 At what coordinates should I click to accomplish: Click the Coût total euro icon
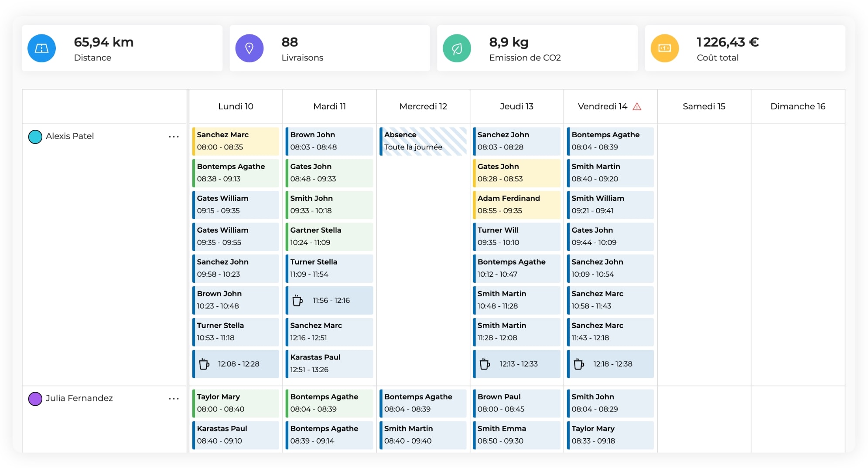[664, 48]
